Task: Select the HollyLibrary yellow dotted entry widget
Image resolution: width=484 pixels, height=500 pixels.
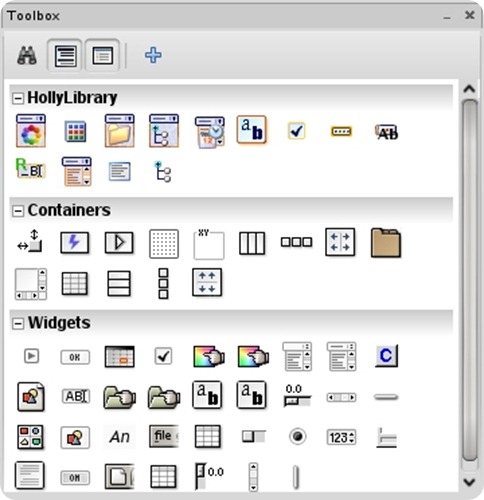Action: point(341,131)
